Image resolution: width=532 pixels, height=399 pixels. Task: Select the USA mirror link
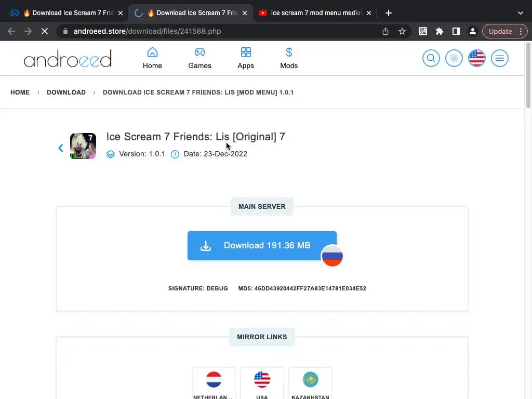[x=262, y=383]
